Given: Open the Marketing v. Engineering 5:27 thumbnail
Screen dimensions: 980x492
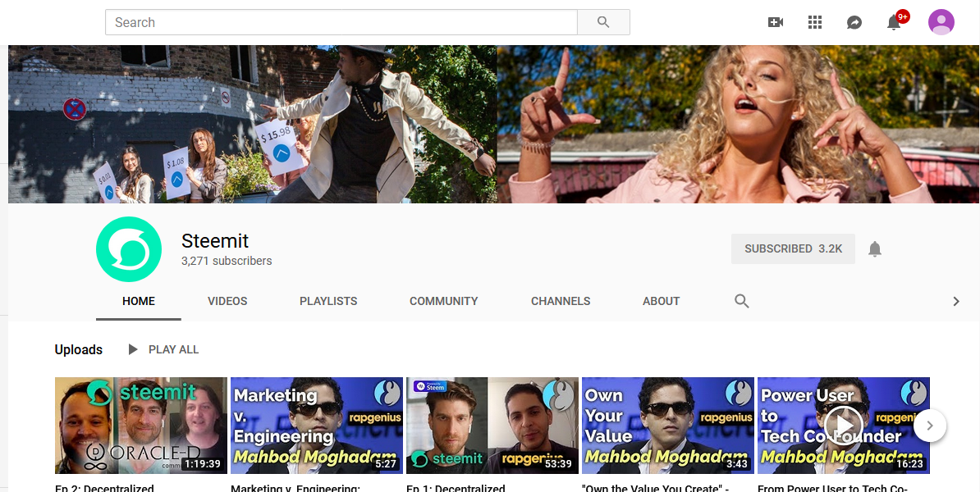Looking at the screenshot, I should coord(317,426).
